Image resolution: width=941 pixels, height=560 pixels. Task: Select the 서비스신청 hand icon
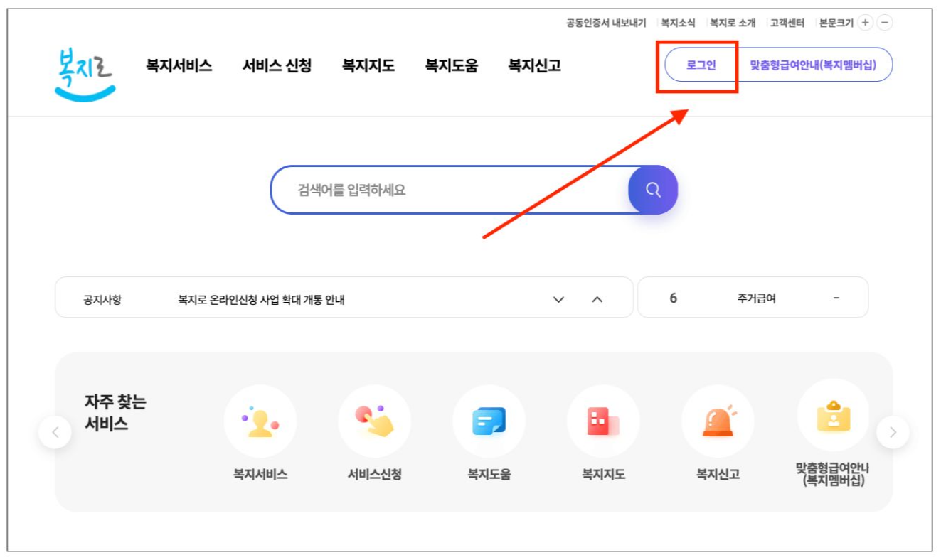(x=375, y=421)
